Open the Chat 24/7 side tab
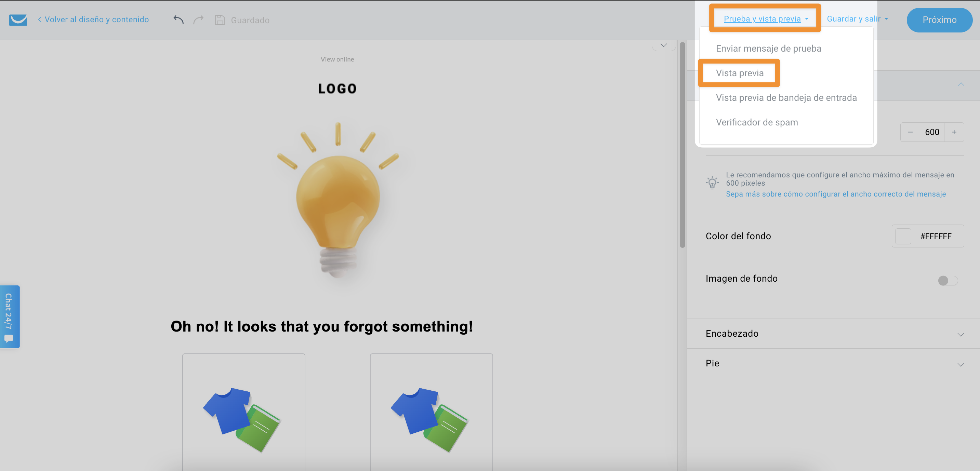Screen dimensions: 980x471 (x=10, y=317)
